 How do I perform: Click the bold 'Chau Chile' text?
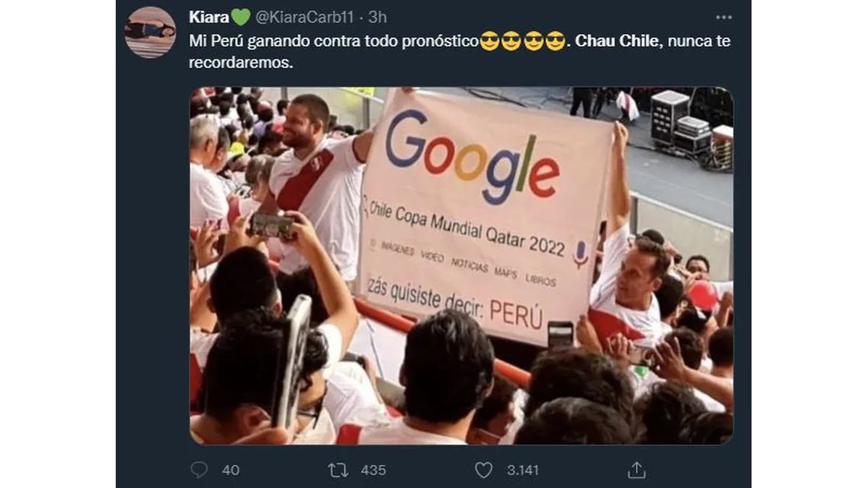click(x=618, y=41)
